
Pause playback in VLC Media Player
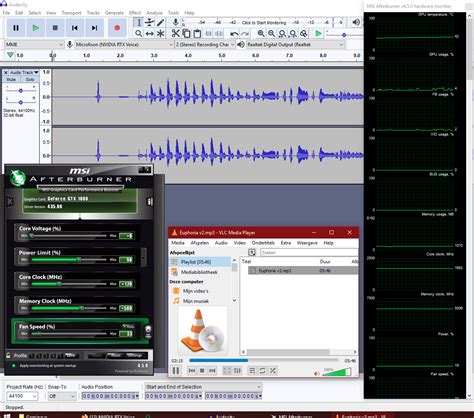point(176,371)
